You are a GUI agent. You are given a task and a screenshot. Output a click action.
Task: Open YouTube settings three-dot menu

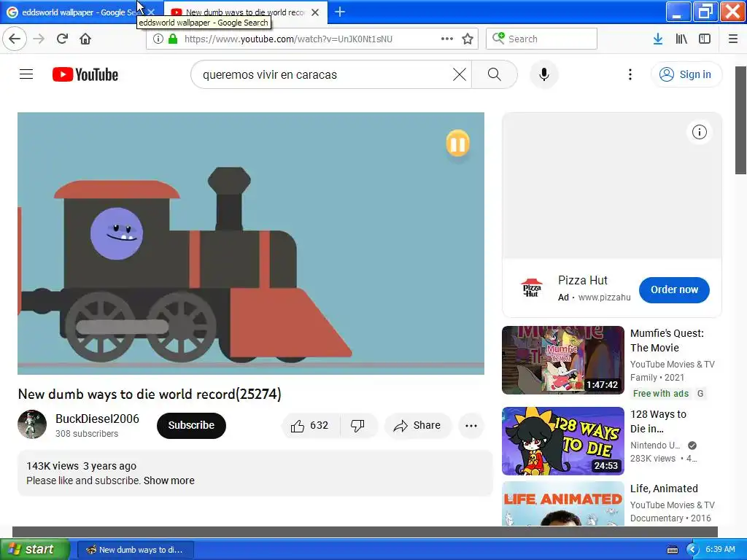point(630,74)
